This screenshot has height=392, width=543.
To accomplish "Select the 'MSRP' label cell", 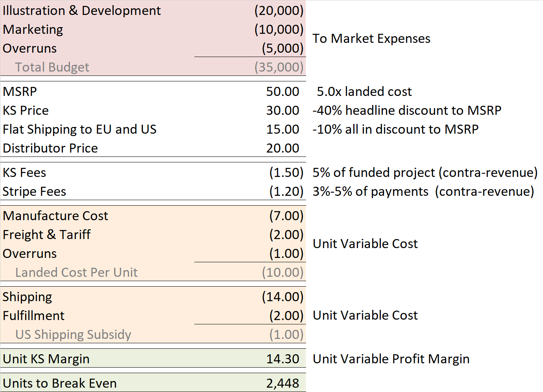I will click(x=20, y=92).
